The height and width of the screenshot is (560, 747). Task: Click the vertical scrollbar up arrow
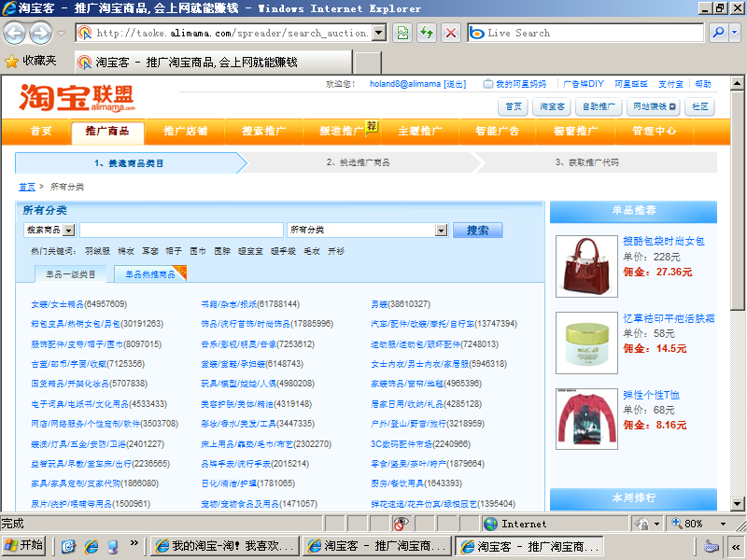coord(737,83)
